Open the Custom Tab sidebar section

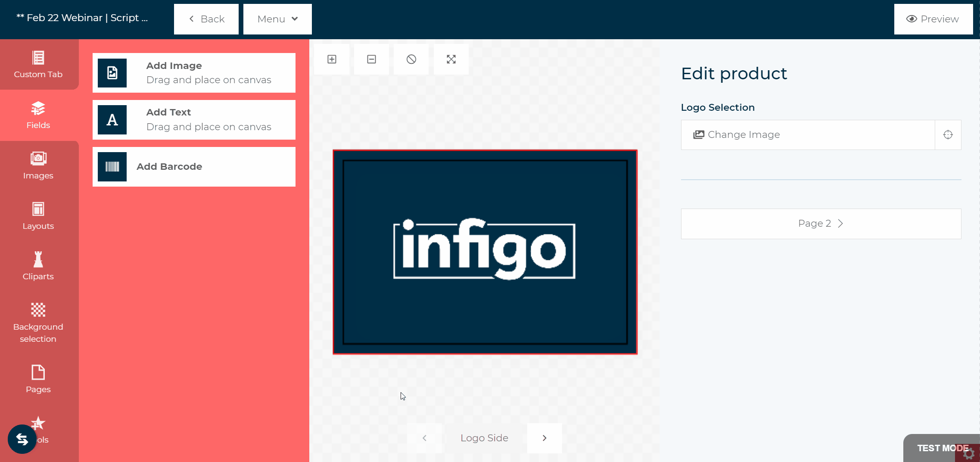point(38,65)
